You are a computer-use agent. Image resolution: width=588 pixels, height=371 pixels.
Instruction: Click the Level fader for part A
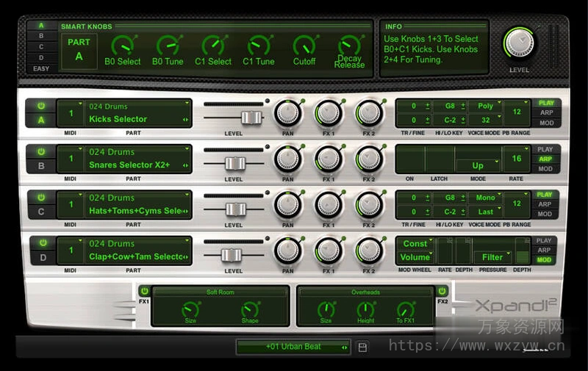pos(251,118)
